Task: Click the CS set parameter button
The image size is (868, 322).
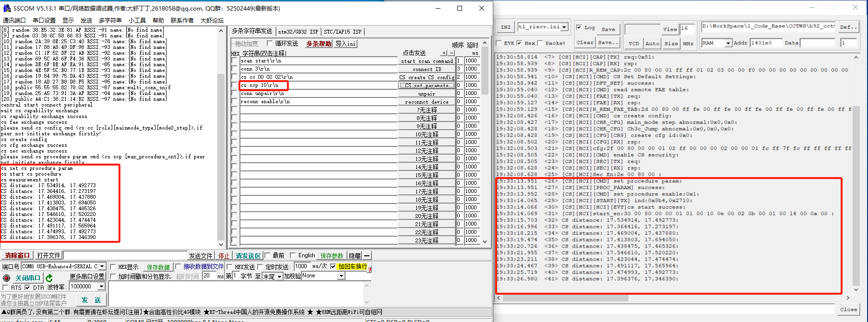Action: pos(427,85)
